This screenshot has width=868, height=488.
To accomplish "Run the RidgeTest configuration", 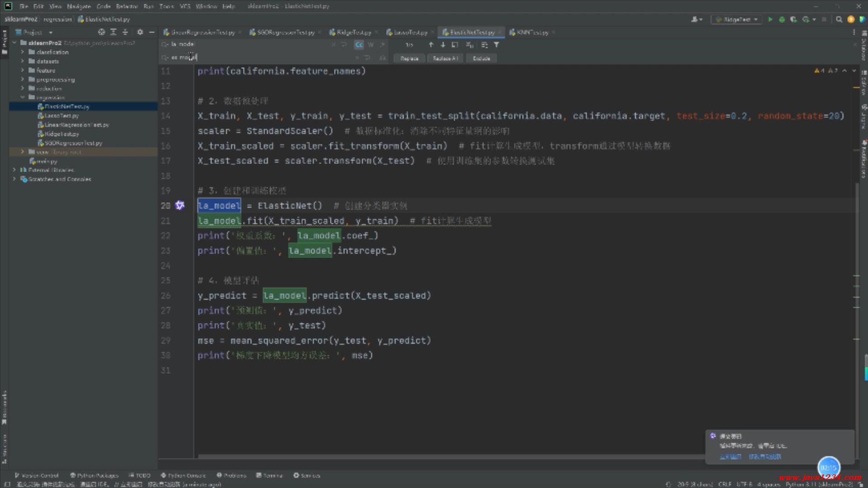I will 770,19.
